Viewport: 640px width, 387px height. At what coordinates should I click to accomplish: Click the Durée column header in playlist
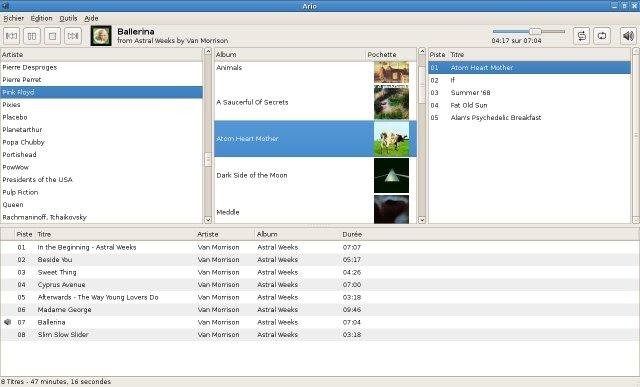coord(352,234)
